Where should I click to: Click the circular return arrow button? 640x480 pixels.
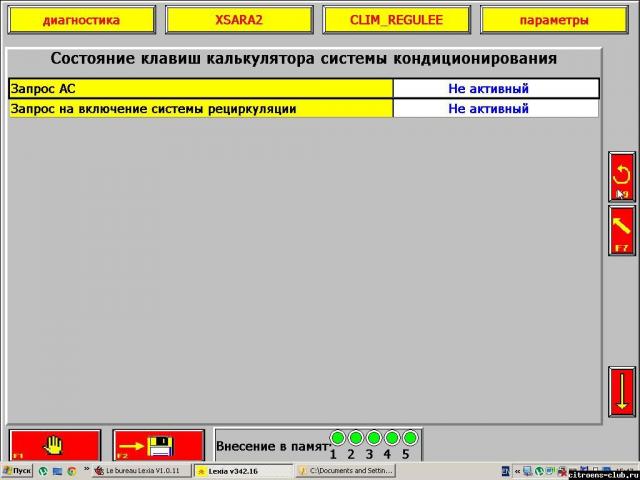(622, 177)
